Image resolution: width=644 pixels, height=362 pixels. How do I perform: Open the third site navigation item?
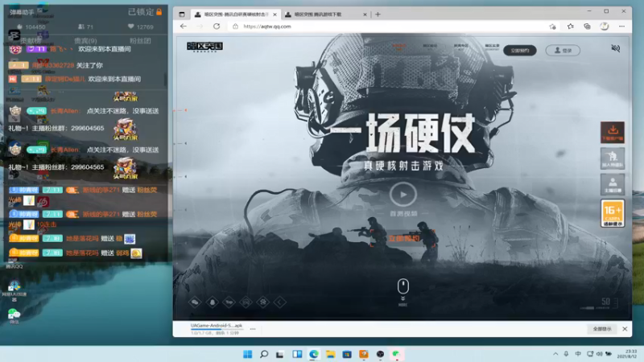click(x=460, y=47)
